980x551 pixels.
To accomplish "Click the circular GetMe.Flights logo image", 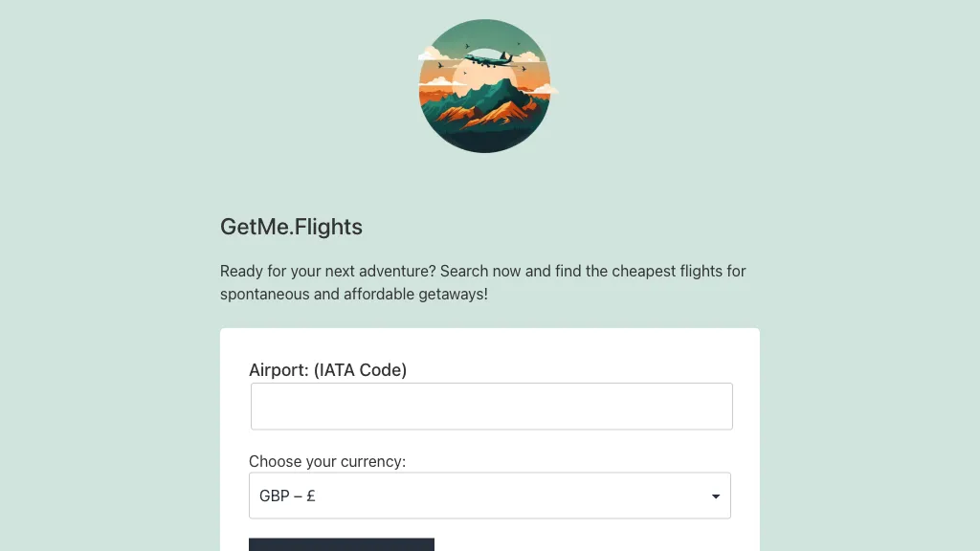I will point(486,85).
